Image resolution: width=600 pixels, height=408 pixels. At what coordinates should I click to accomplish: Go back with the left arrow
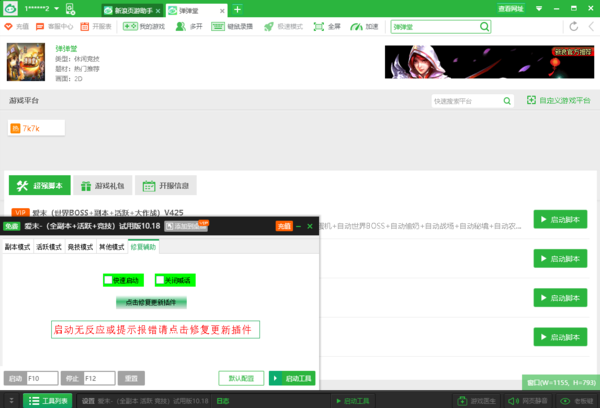click(592, 26)
